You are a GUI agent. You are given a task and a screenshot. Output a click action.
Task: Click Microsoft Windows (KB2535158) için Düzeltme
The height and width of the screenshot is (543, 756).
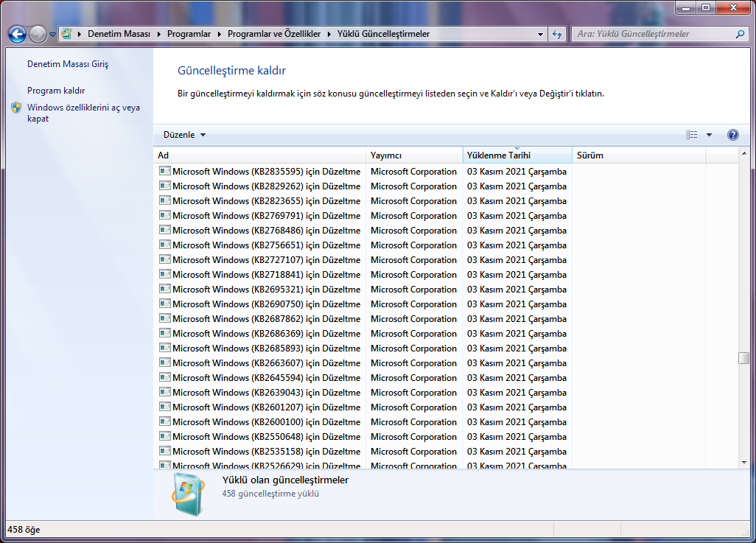click(266, 452)
